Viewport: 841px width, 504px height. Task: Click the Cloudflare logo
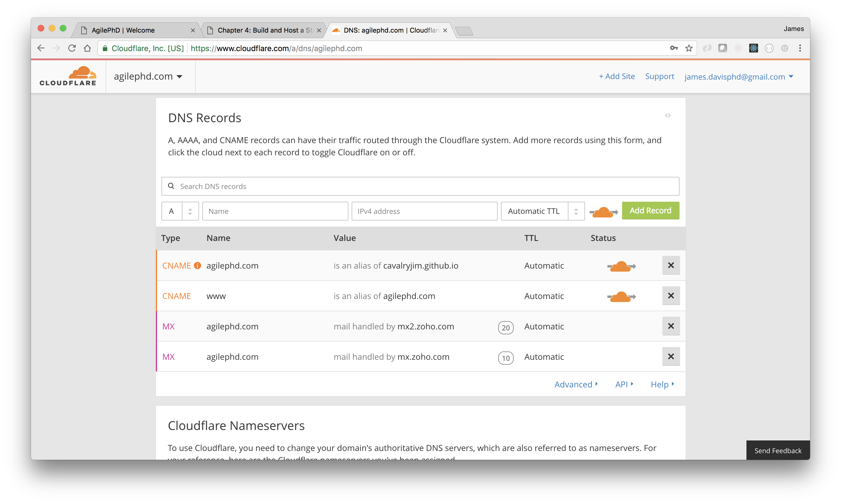click(68, 76)
